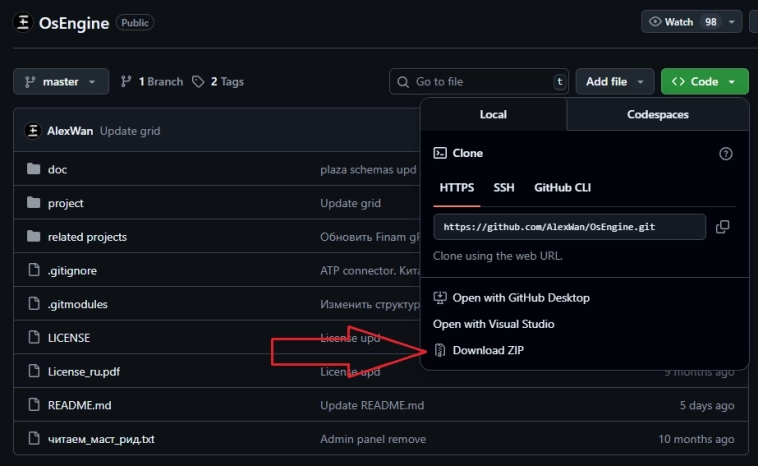Click the Clone using the web URL text
Image resolution: width=758 pixels, height=466 pixels.
pyautogui.click(x=497, y=256)
